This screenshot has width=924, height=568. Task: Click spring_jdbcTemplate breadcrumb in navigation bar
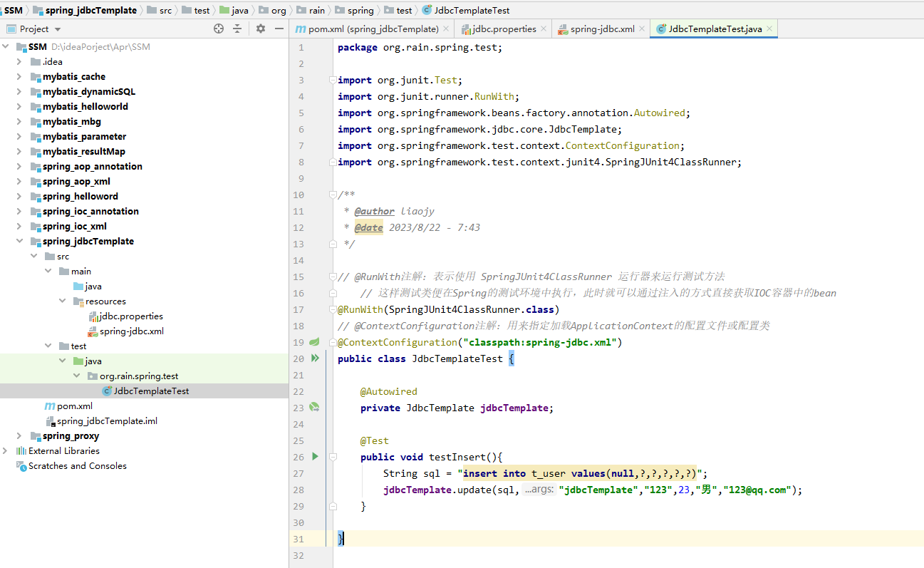85,11
